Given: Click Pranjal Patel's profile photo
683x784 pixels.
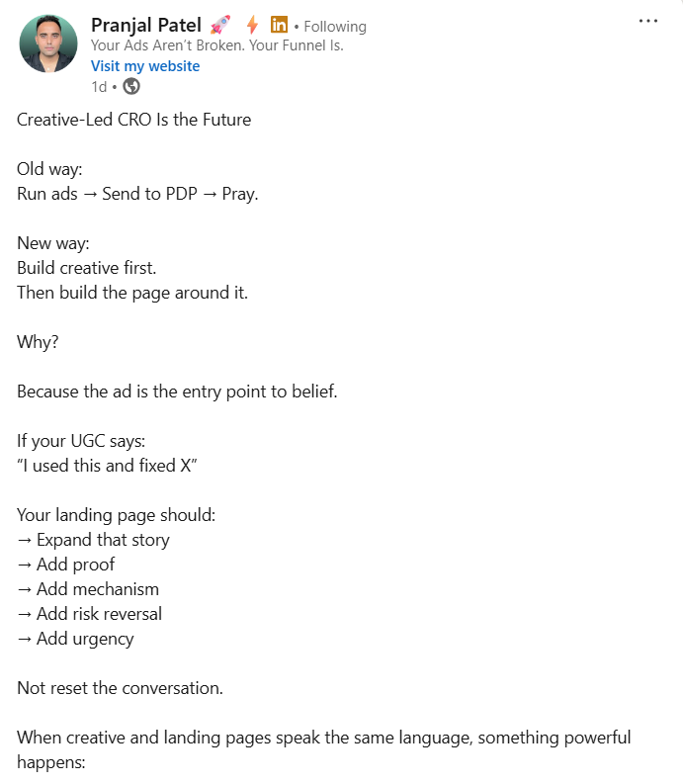Looking at the screenshot, I should point(47,44).
